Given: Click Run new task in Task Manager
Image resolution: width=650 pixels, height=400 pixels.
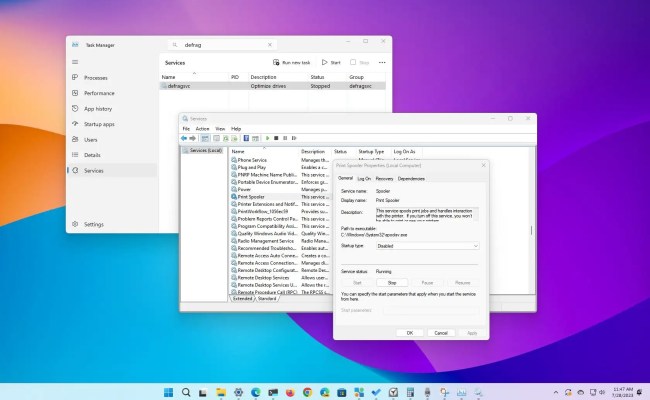Looking at the screenshot, I should point(291,63).
